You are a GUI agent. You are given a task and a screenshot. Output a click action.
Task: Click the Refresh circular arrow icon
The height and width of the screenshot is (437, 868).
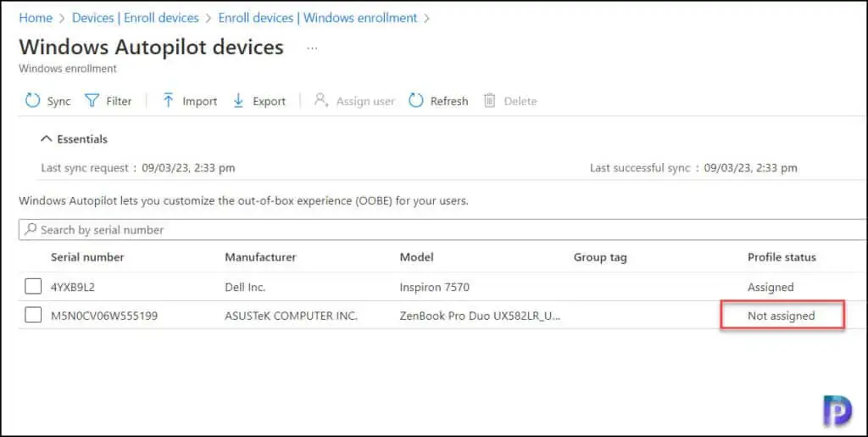(x=415, y=101)
